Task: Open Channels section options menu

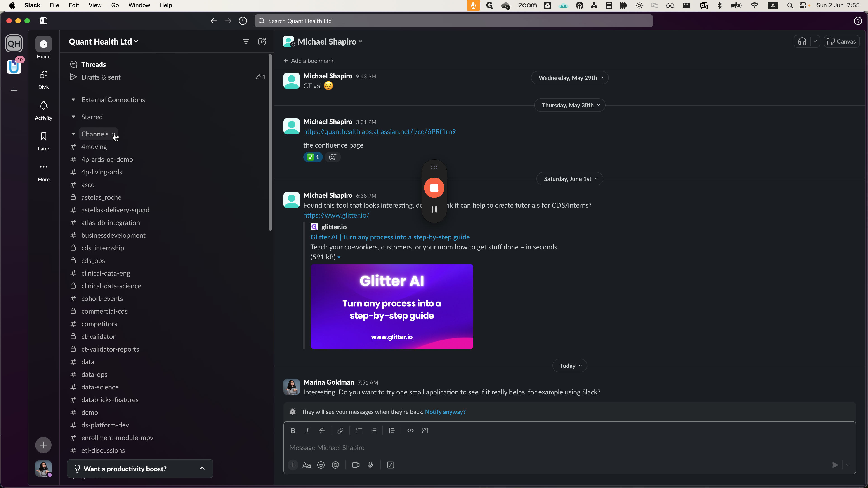Action: (x=113, y=134)
